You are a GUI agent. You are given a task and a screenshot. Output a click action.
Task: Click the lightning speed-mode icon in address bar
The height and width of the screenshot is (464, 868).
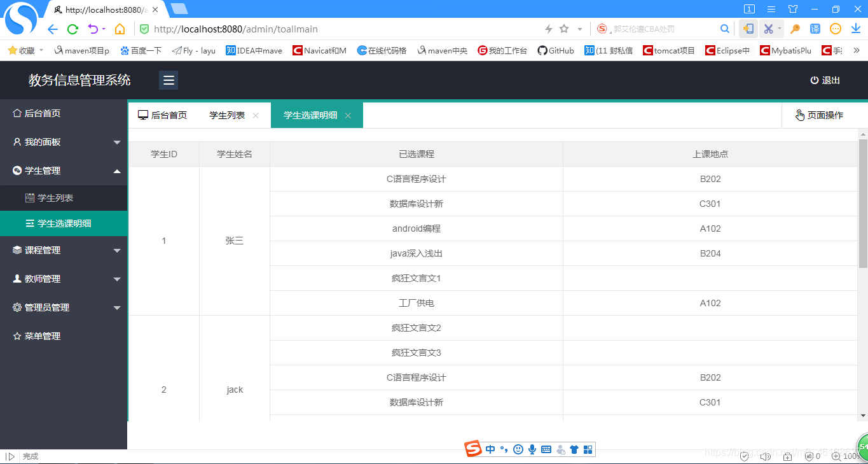pos(549,29)
